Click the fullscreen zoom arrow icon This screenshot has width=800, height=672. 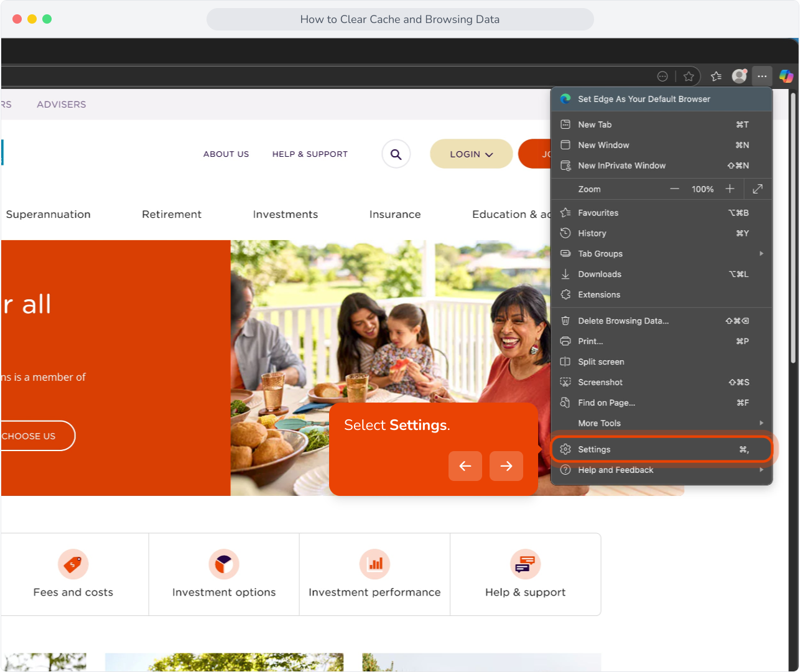pyautogui.click(x=758, y=189)
